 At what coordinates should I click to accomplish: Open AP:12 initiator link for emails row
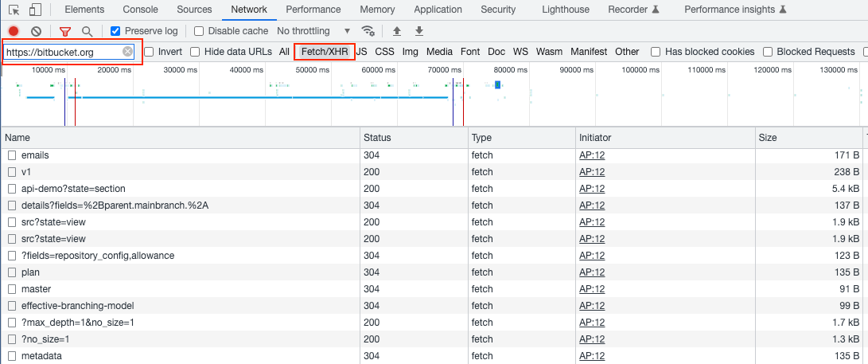(x=592, y=155)
